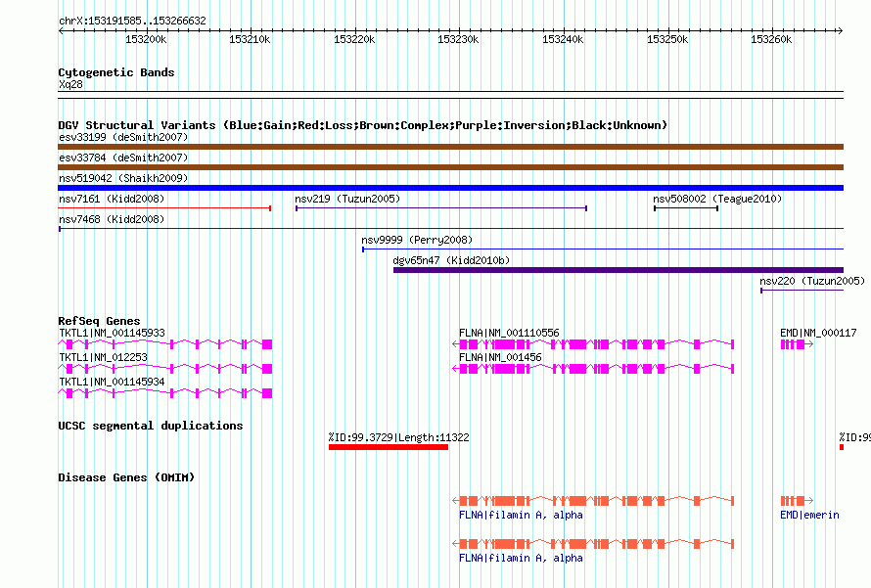
Task: Open the nsv519042 (Shaikh2009) label
Action: click(x=123, y=178)
